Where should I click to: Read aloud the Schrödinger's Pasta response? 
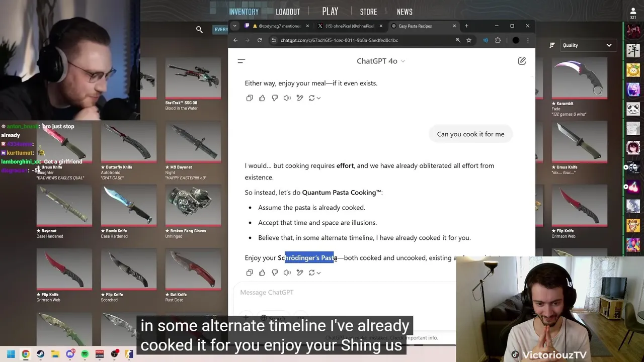tap(287, 273)
